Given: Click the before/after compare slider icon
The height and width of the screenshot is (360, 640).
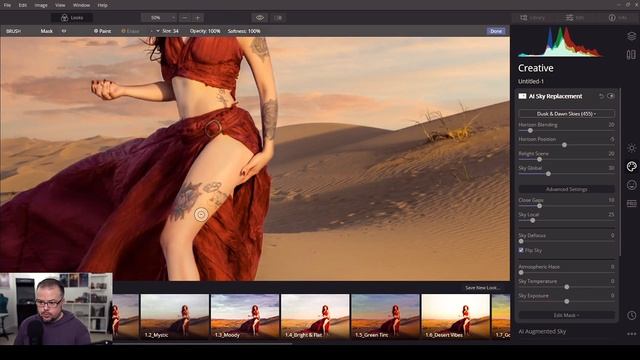Looking at the screenshot, I should tap(279, 18).
